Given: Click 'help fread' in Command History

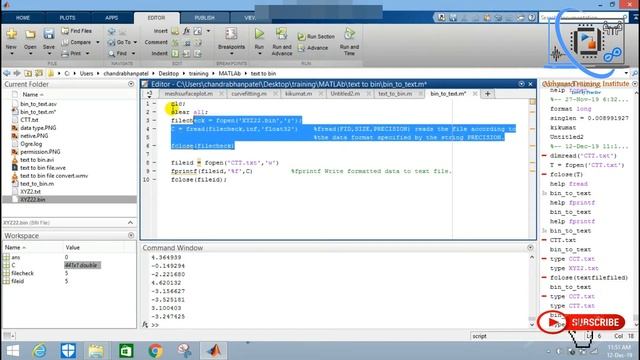Looking at the screenshot, I should [569, 184].
